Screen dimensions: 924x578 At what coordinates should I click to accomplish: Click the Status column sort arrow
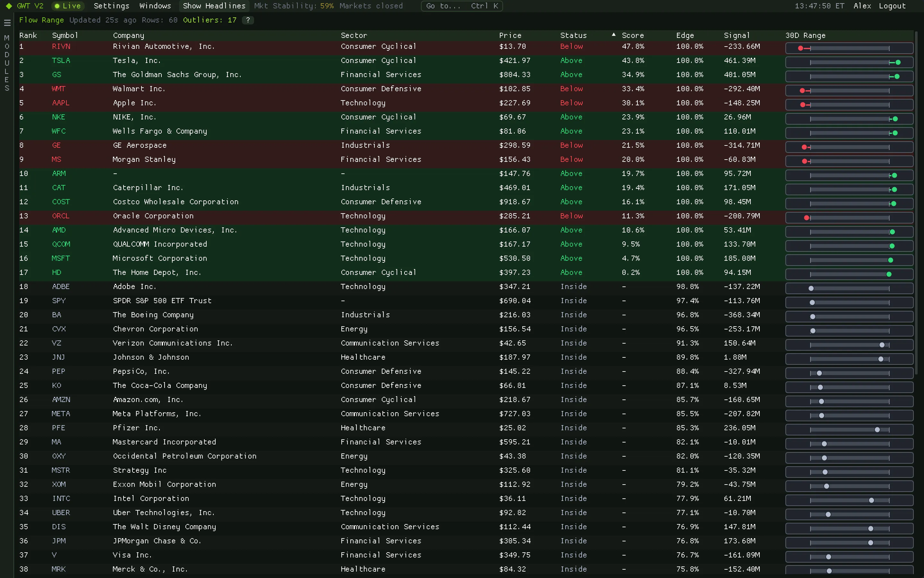tap(613, 35)
